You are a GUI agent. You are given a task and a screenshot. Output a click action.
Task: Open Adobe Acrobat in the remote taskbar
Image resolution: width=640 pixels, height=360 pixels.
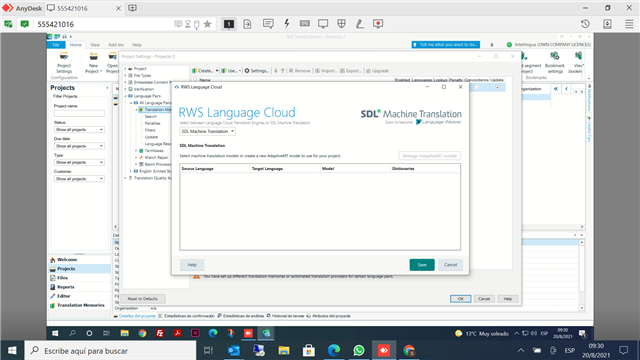click(x=178, y=333)
